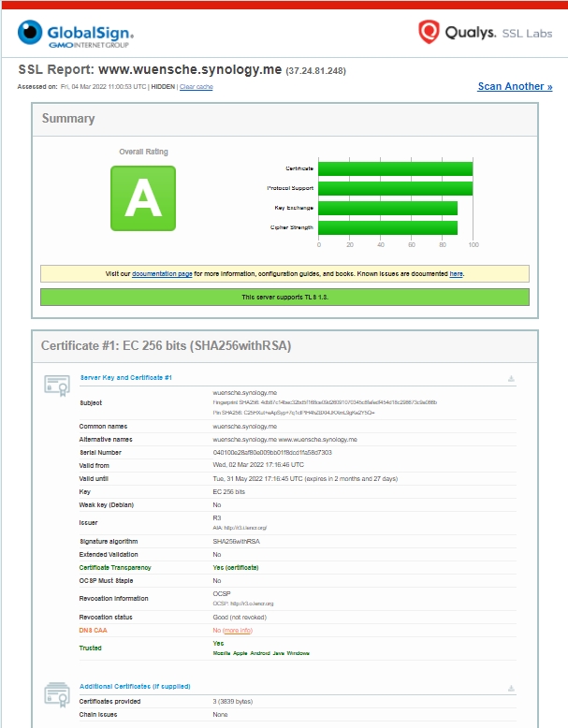Click the Additional Certificates (if supplied) heading
Screen dimensions: 568x728
tap(135, 686)
